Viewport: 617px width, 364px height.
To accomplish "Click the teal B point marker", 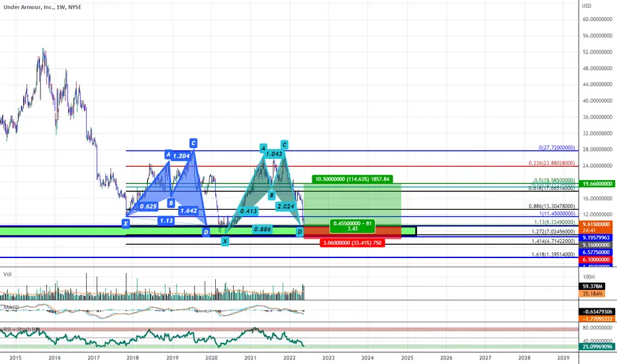I will [271, 195].
